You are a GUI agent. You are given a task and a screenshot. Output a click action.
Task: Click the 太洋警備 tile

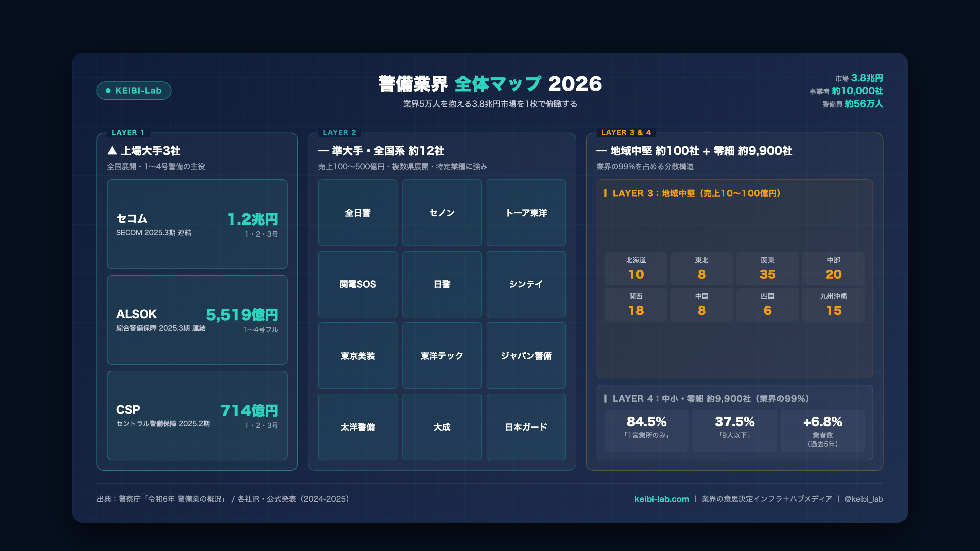point(358,427)
